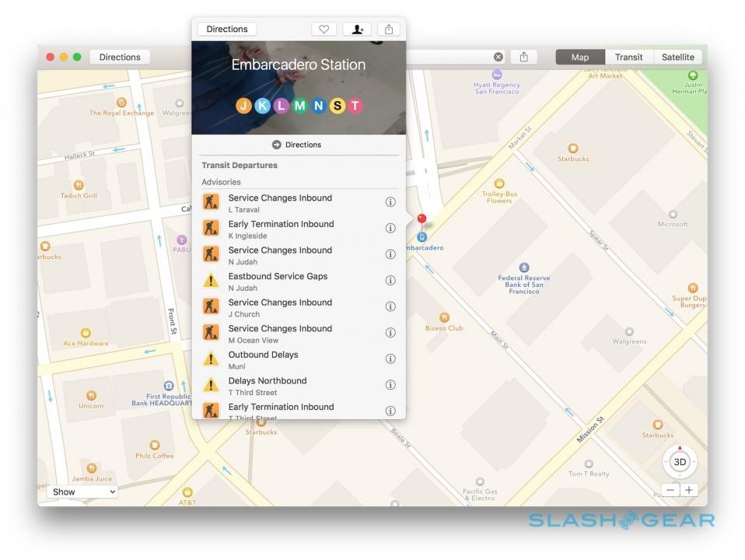Click the Unicorn restaurant marker
This screenshot has width=745, height=560.
pyautogui.click(x=91, y=395)
